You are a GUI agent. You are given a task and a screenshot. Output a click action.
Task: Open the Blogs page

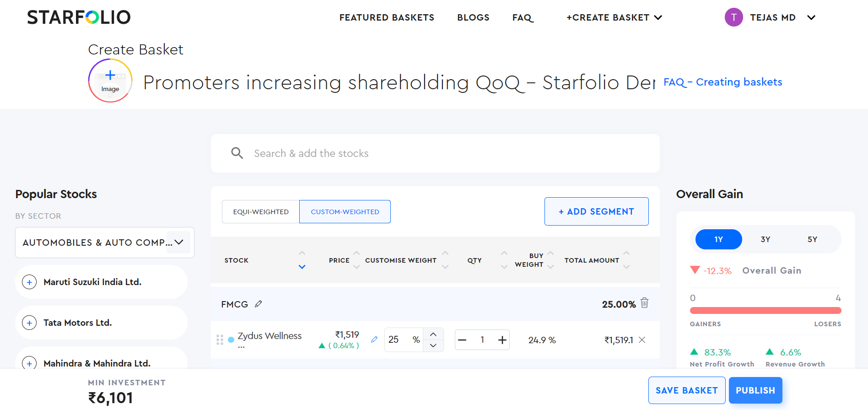click(x=473, y=18)
